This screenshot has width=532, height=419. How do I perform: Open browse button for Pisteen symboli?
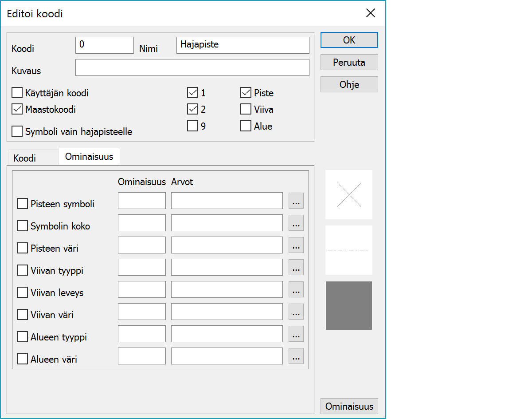[296, 201]
